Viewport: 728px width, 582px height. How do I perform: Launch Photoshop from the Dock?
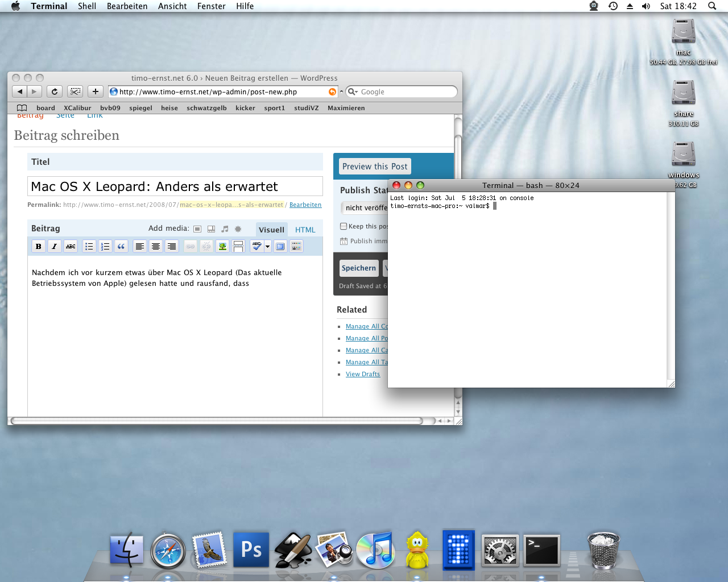251,550
